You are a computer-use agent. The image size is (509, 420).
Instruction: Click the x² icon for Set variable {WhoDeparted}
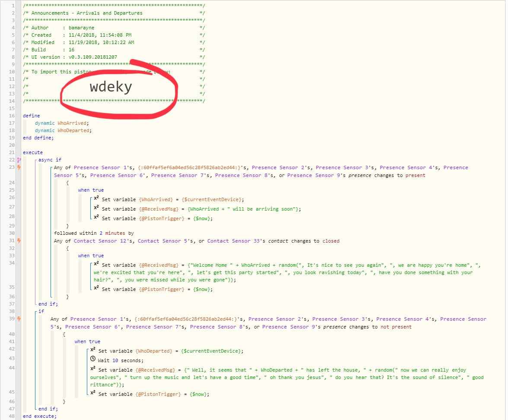click(93, 350)
